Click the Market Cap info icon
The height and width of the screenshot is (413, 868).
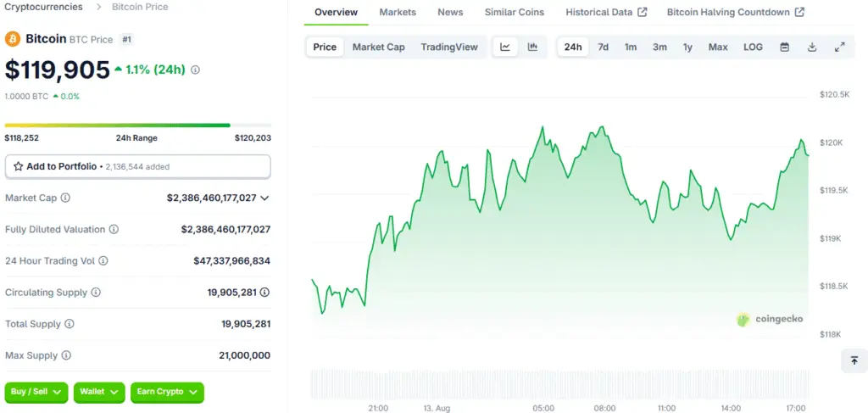click(x=65, y=198)
